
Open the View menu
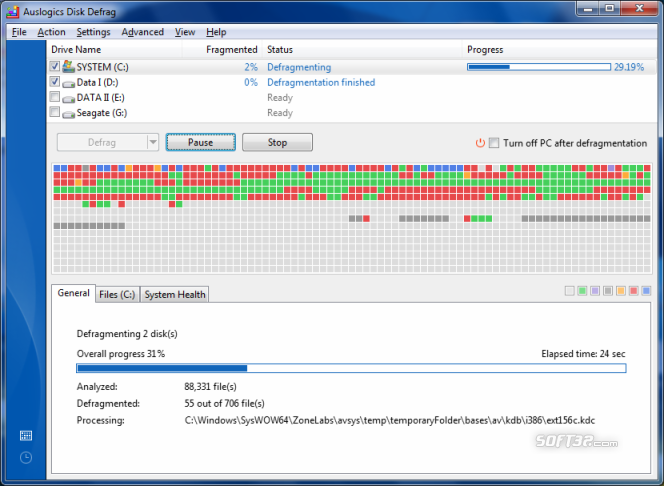(185, 32)
